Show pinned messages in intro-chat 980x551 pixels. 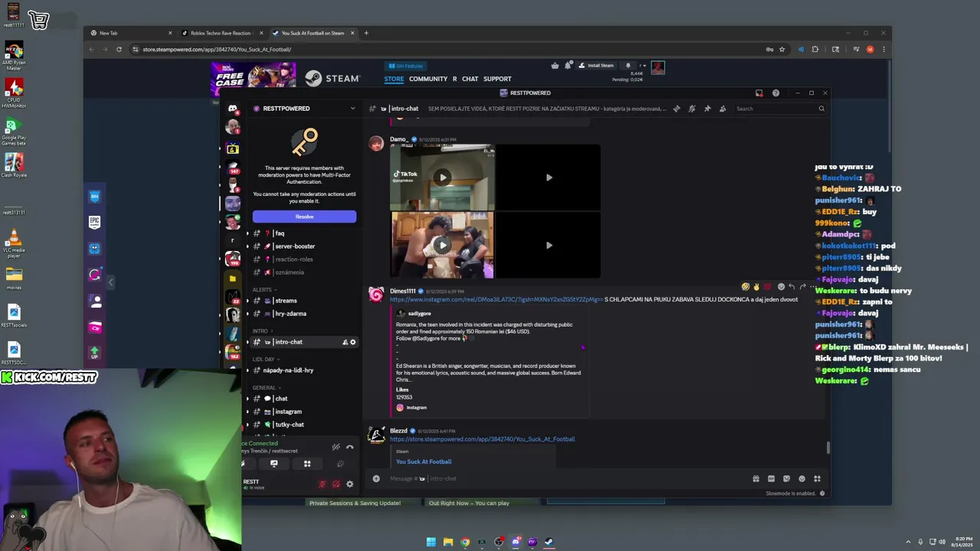pyautogui.click(x=707, y=109)
